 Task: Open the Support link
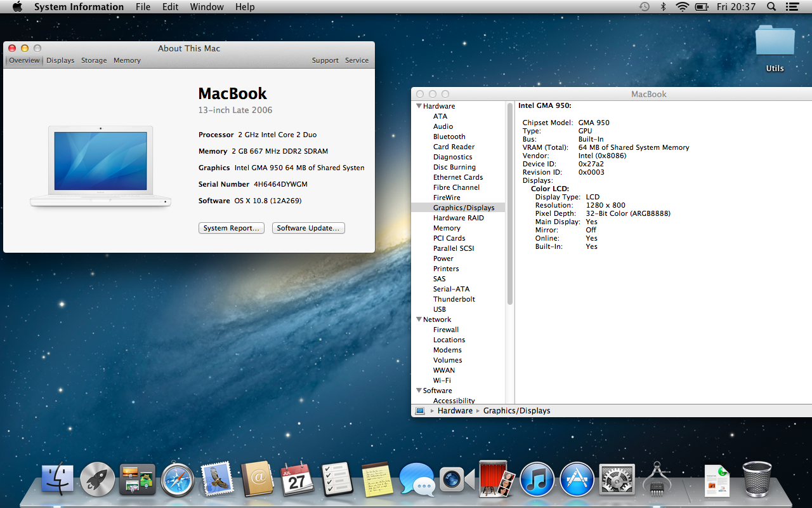point(325,60)
